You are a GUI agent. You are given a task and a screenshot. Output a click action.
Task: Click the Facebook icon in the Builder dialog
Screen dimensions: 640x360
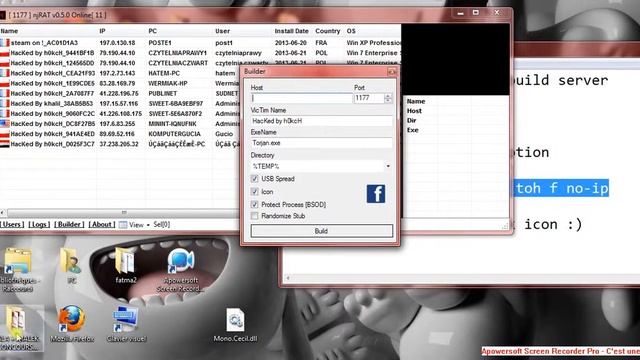[x=376, y=194]
